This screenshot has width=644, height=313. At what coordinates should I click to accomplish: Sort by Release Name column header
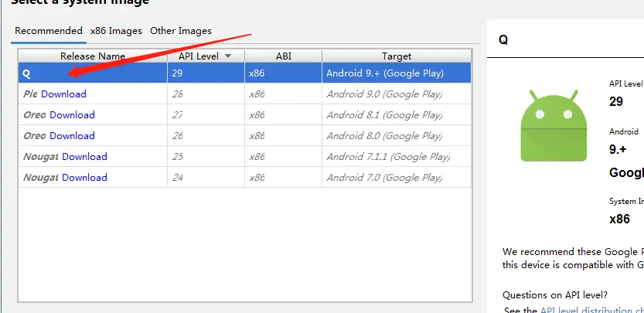tap(93, 56)
